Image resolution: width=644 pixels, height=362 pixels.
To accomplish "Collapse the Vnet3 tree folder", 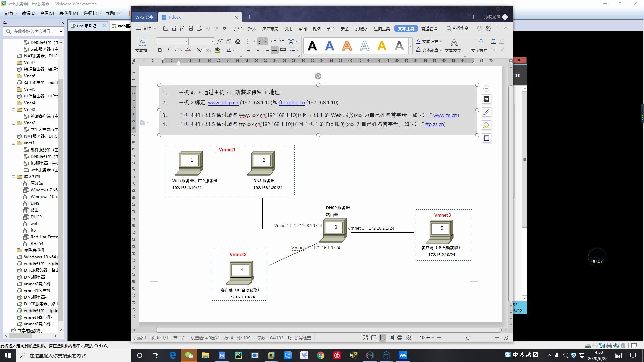I will tap(14, 110).
